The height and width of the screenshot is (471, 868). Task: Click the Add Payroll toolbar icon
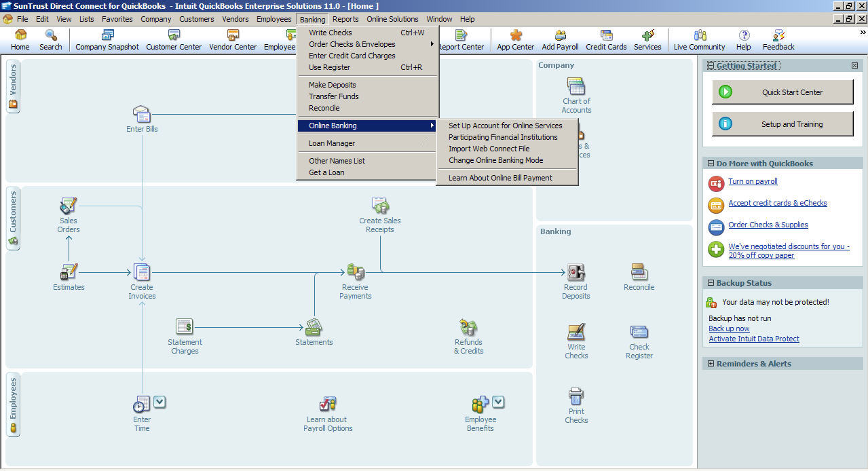(x=560, y=40)
